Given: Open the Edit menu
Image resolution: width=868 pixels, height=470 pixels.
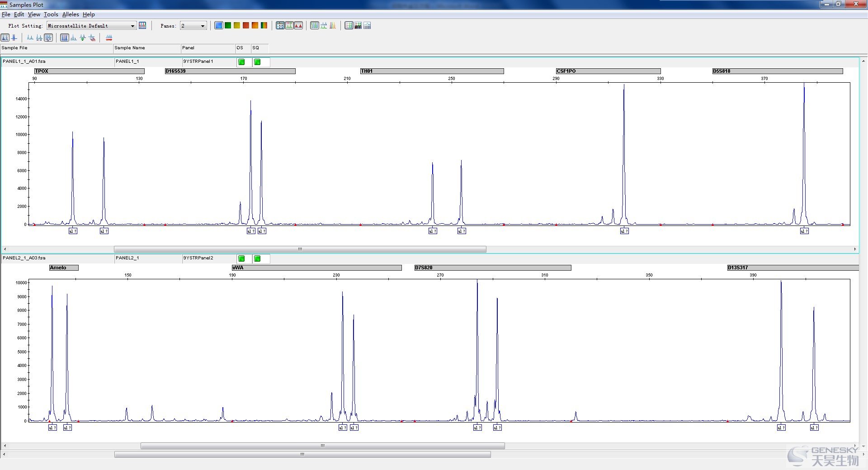Looking at the screenshot, I should coord(19,14).
